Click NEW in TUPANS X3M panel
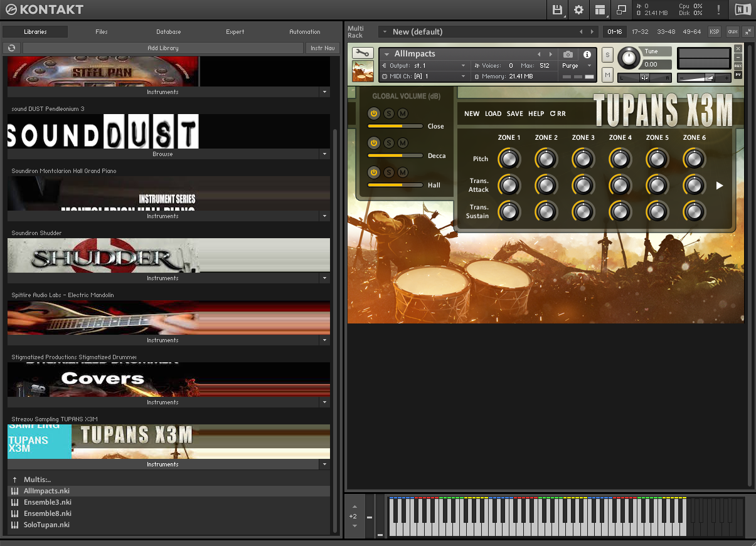The image size is (756, 546). tap(472, 113)
